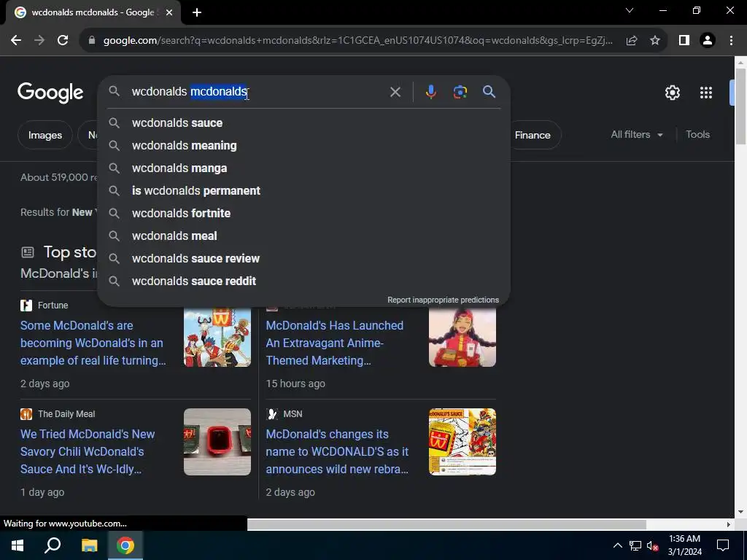This screenshot has height=560, width=747.
Task: Open the taskbar clock and date
Action: pyautogui.click(x=684, y=545)
